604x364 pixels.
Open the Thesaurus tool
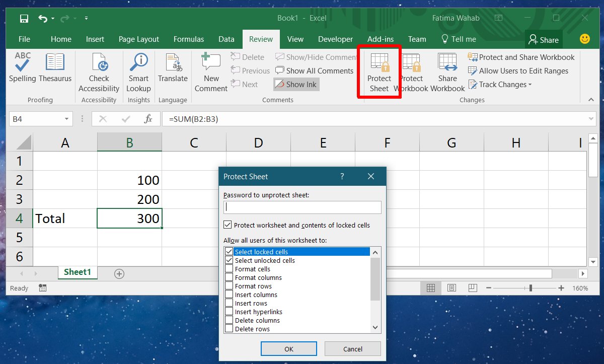(55, 67)
